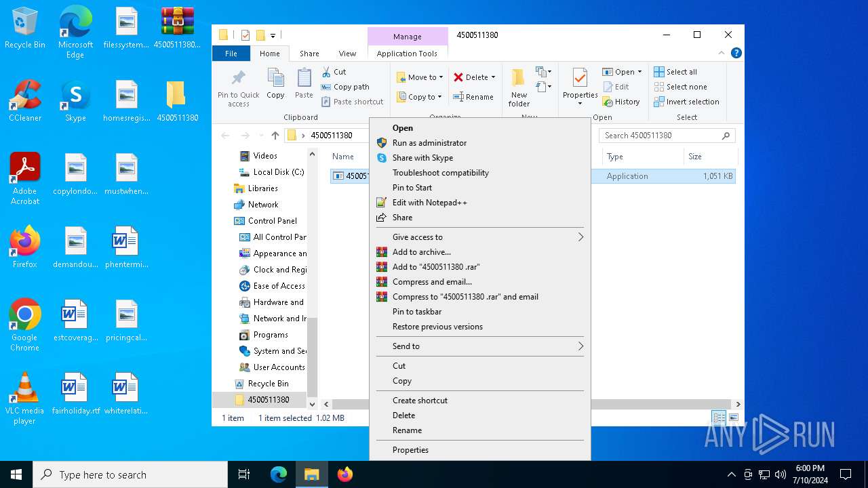Choose Compress and email...

pos(479,282)
